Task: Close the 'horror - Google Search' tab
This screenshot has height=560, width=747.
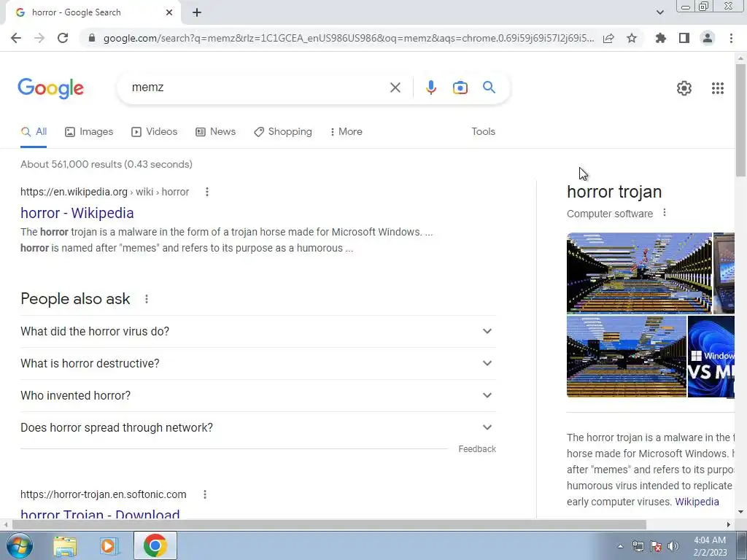Action: (x=169, y=12)
